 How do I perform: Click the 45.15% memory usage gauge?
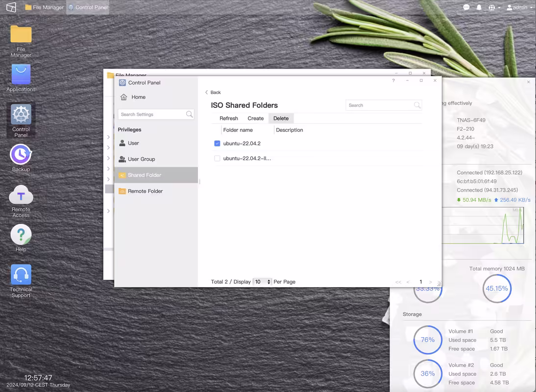[497, 289]
